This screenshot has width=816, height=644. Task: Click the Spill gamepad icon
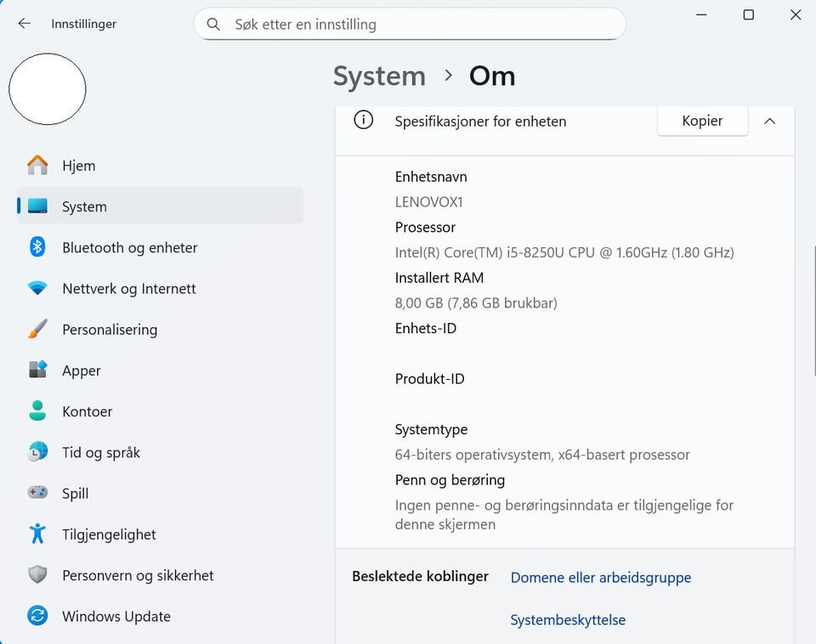(x=37, y=493)
